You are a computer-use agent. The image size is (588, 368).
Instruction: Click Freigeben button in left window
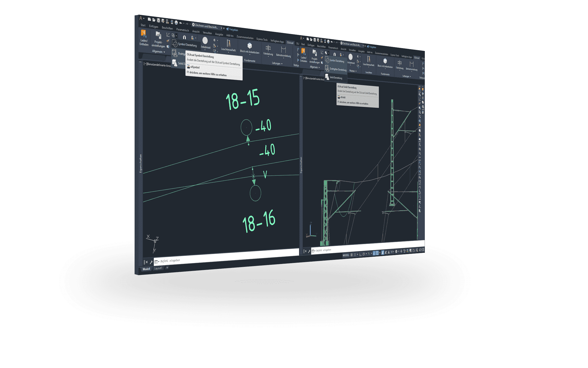tap(232, 29)
